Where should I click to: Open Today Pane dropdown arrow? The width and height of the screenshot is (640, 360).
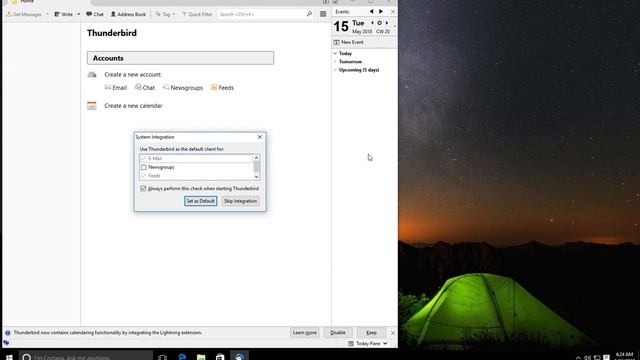[385, 344]
